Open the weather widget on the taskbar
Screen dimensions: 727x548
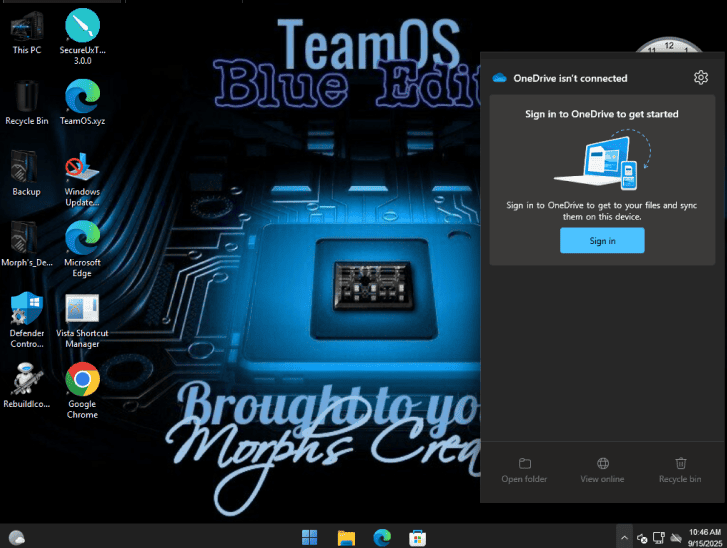[17, 538]
